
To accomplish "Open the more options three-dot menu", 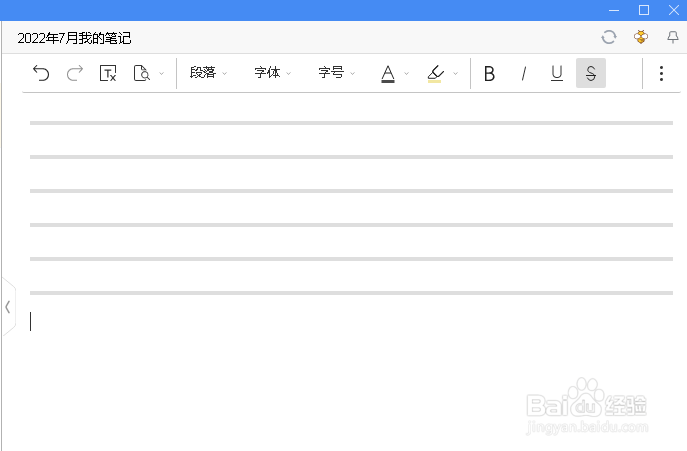I will coord(661,73).
